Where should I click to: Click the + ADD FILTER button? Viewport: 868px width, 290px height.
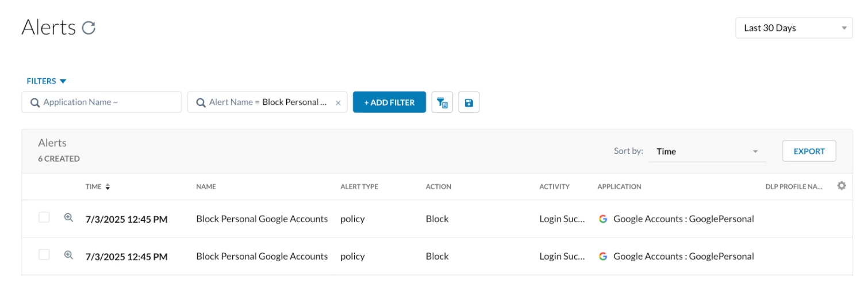[x=389, y=102]
